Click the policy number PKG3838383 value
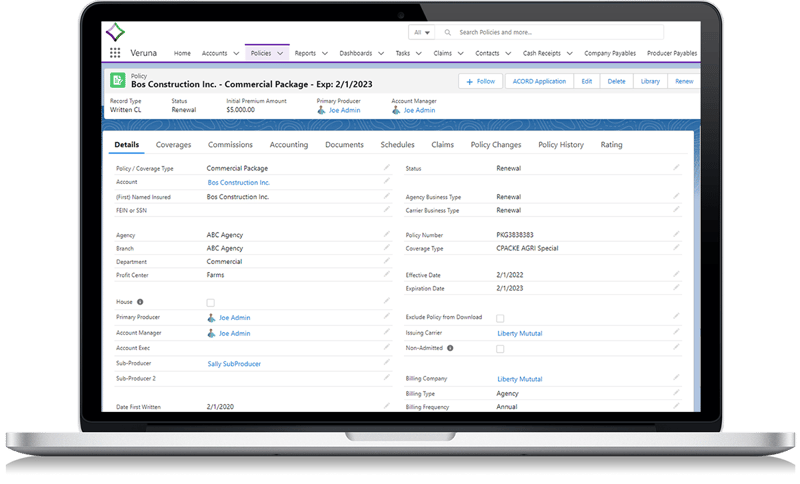Screen dimensions: 800x484 pos(515,235)
